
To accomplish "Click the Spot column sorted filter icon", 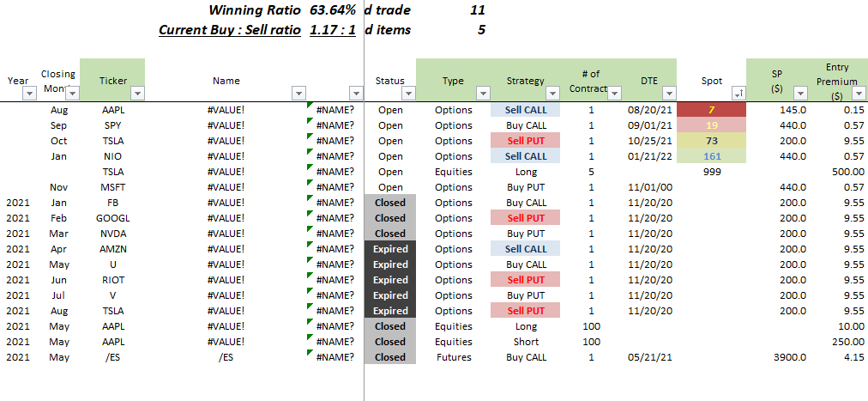I will [738, 93].
